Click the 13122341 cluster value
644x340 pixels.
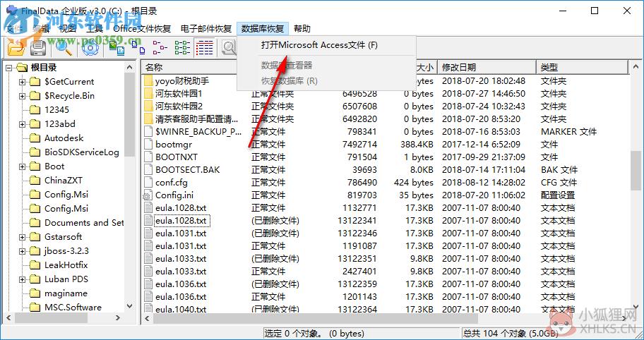357,221
